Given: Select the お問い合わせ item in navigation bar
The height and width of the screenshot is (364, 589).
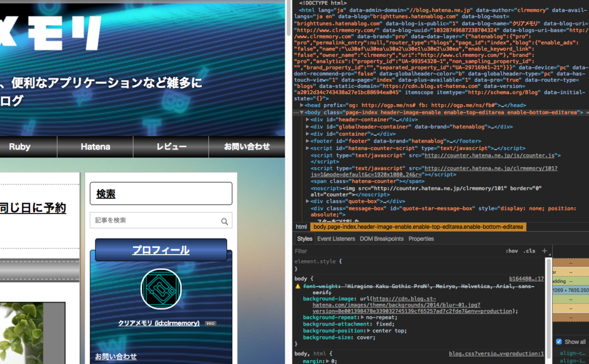Looking at the screenshot, I should [247, 147].
